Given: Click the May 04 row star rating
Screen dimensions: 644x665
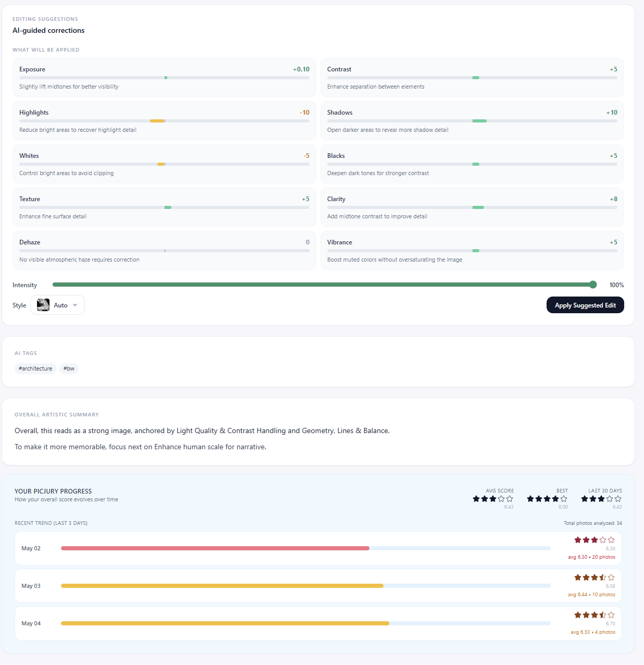Looking at the screenshot, I should (x=595, y=615).
